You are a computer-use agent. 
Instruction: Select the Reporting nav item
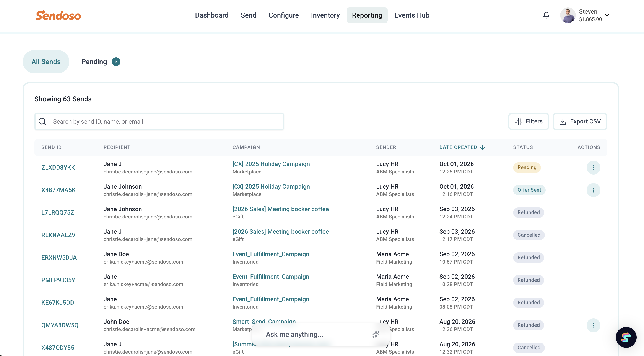(367, 15)
